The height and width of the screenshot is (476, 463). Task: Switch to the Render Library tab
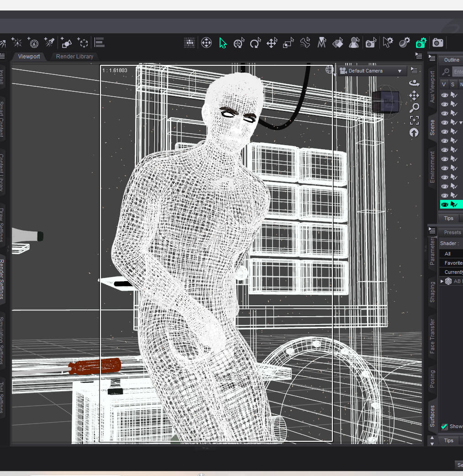pos(74,57)
